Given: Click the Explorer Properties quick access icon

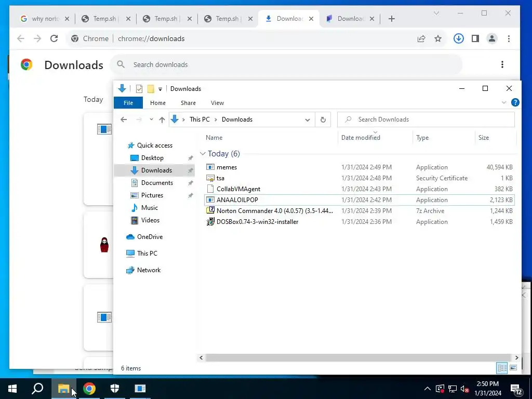Looking at the screenshot, I should tap(139, 89).
